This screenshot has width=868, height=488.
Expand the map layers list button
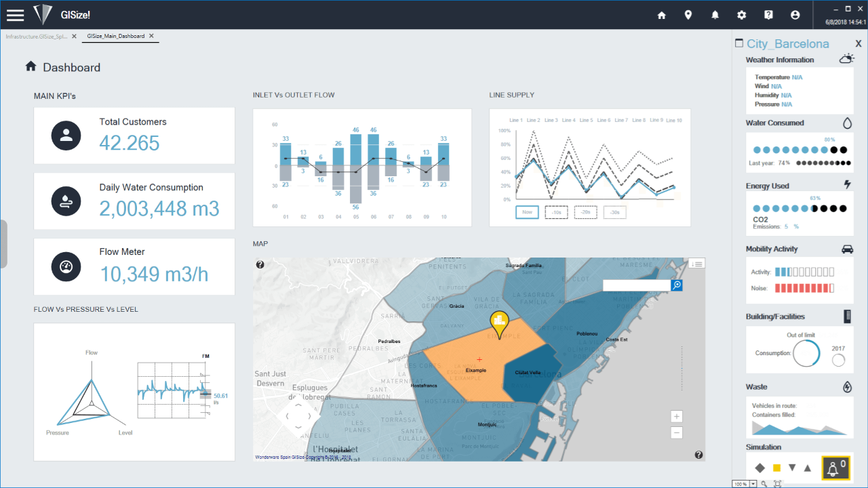pos(697,264)
